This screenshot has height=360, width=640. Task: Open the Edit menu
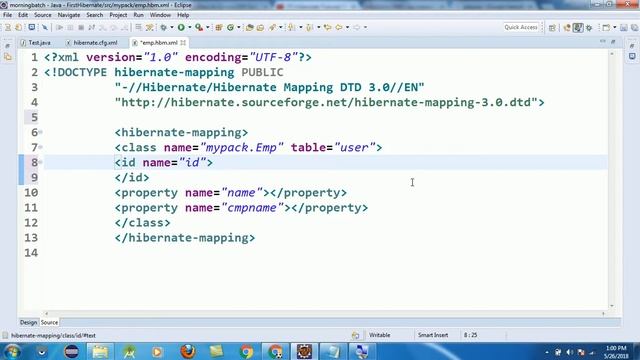click(23, 15)
